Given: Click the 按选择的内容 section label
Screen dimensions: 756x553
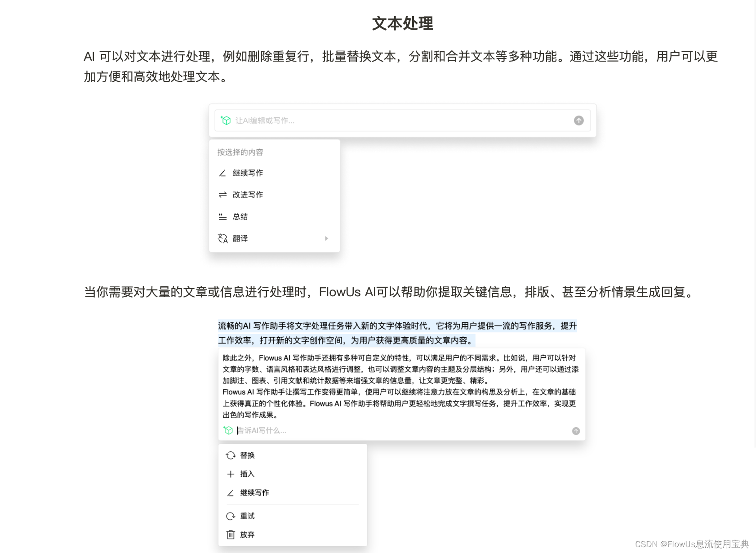Looking at the screenshot, I should tap(240, 152).
